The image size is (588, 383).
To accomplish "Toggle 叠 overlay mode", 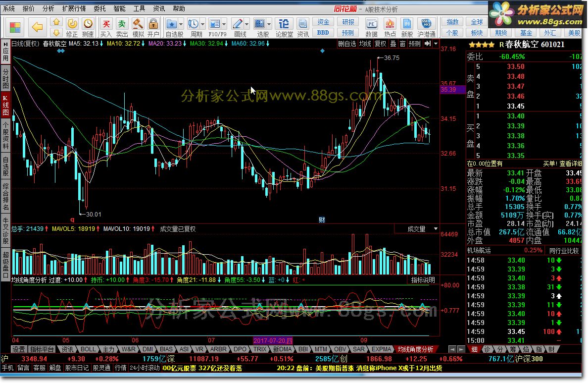I will coord(393,44).
